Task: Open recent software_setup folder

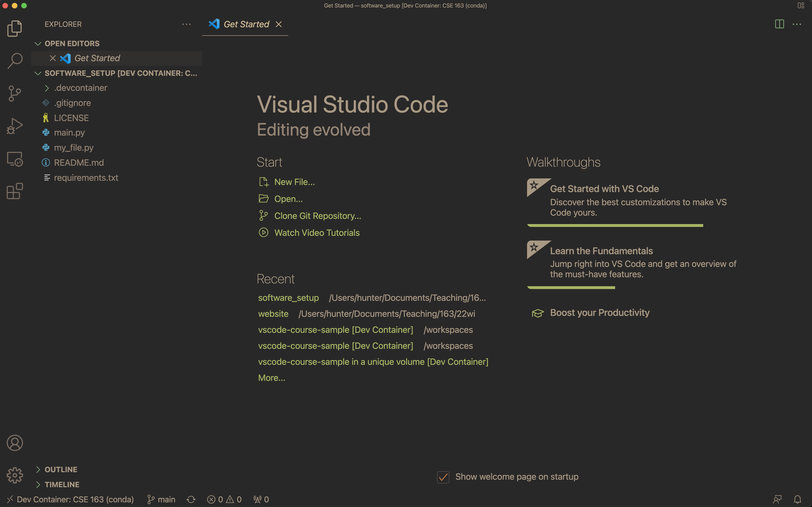Action: pyautogui.click(x=288, y=298)
